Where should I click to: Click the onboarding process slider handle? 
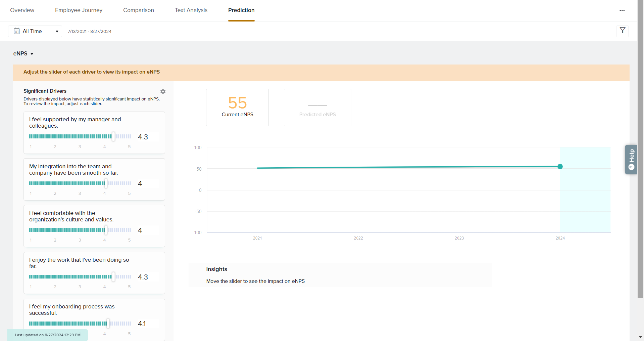(x=108, y=323)
